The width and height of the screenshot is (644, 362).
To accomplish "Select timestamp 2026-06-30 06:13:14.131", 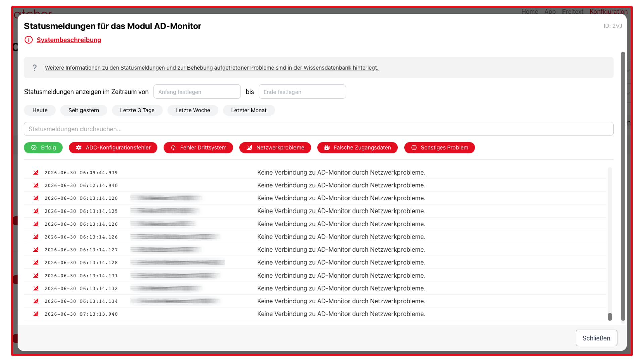I will tap(81, 276).
